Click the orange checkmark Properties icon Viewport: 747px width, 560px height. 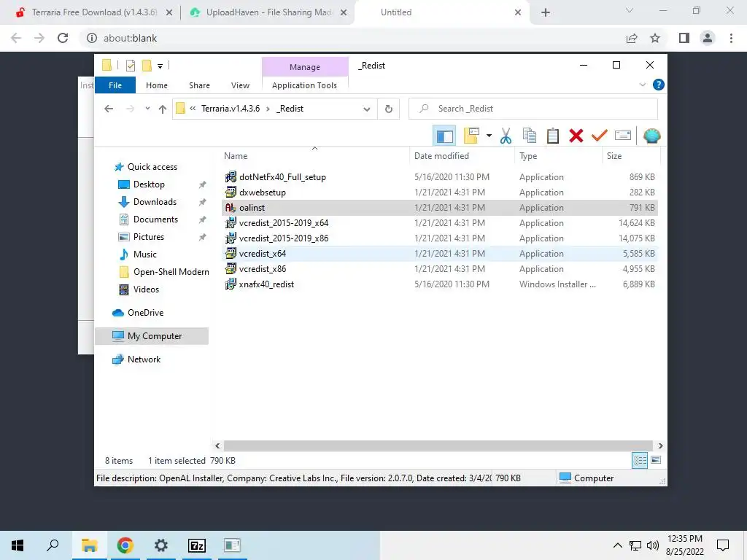coord(600,136)
